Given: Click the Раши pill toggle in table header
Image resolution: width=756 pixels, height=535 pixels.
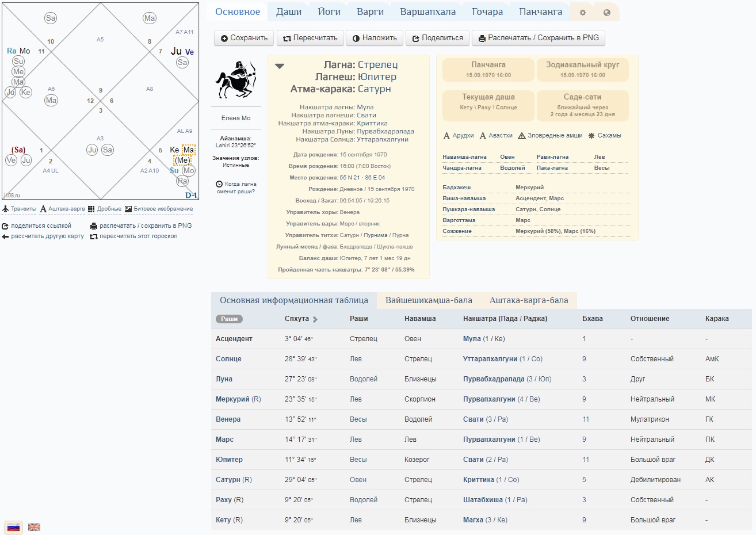Looking at the screenshot, I should 229,319.
